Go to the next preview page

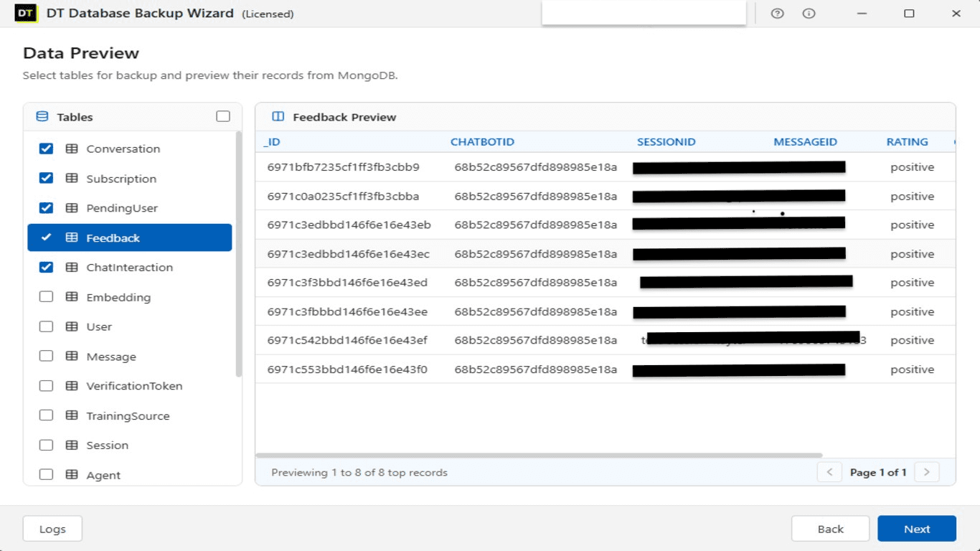[x=927, y=472]
